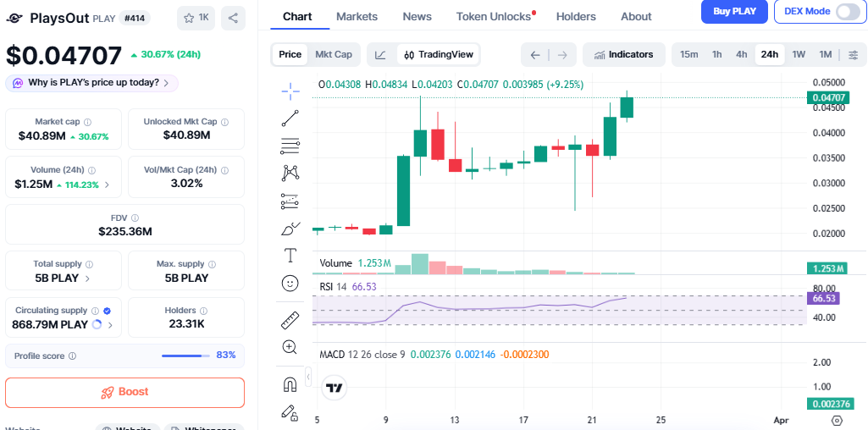This screenshot has width=868, height=430.
Task: Set the chart interval to 1M
Action: point(826,54)
